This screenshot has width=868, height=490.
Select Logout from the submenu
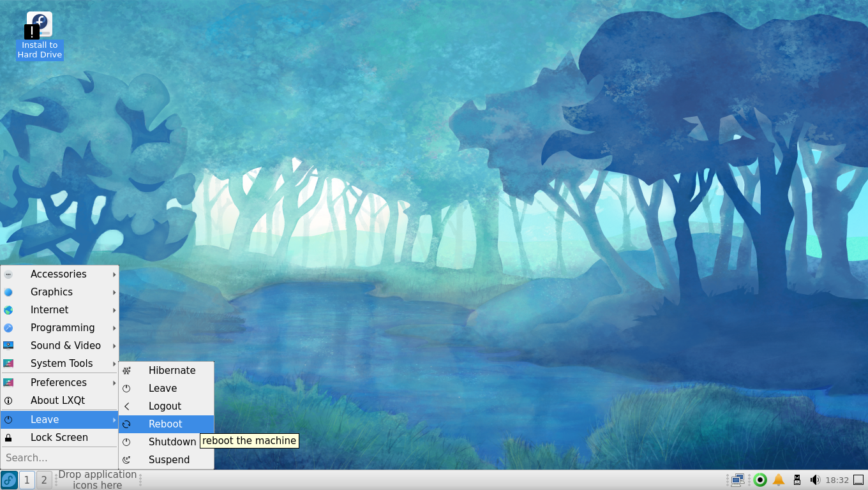(166, 406)
